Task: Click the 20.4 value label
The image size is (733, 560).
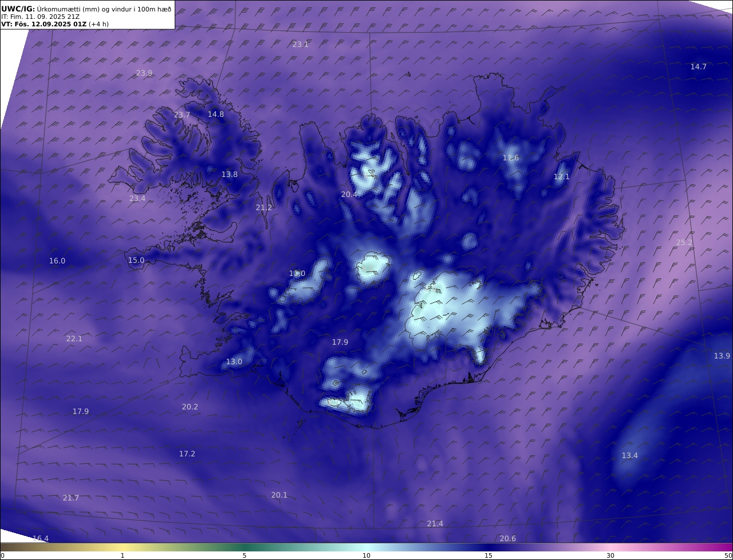Action: [x=349, y=194]
